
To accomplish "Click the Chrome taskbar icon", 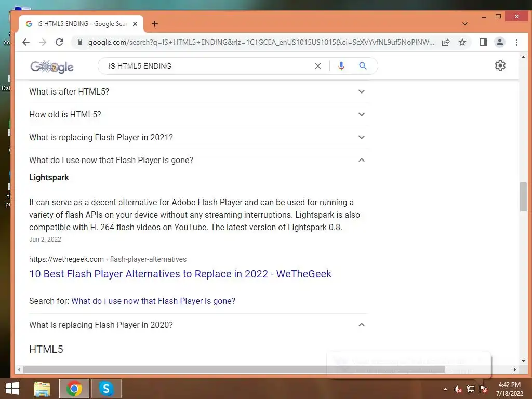I will [74, 389].
